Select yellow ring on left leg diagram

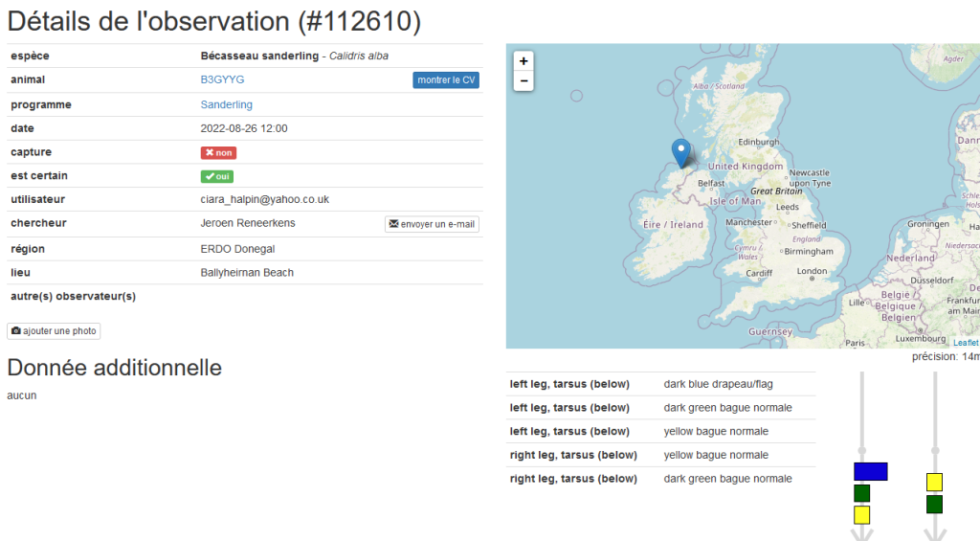click(x=861, y=514)
